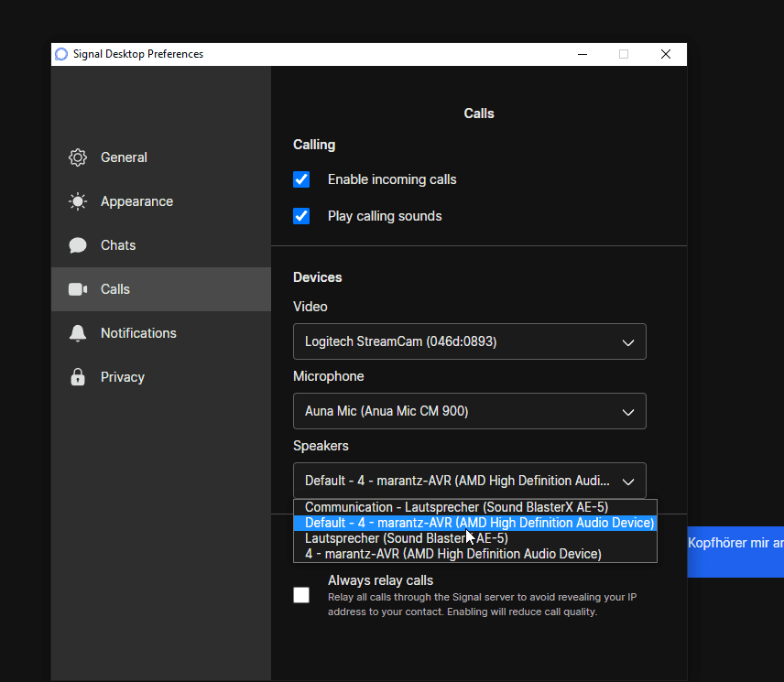
Task: Click the Chats speech bubble icon
Action: [78, 245]
